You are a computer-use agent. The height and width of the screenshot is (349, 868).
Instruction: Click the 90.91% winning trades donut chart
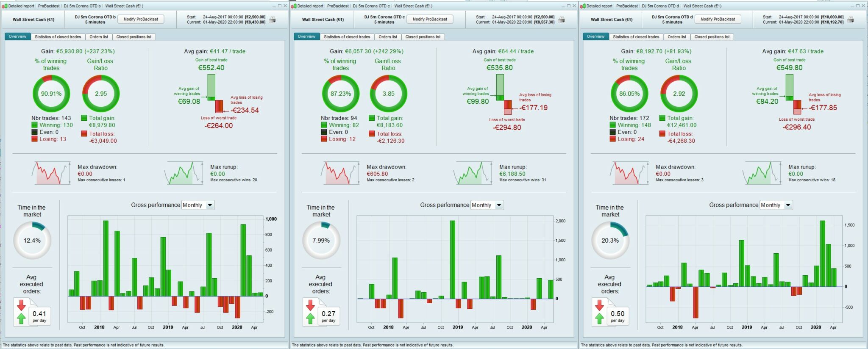point(51,94)
